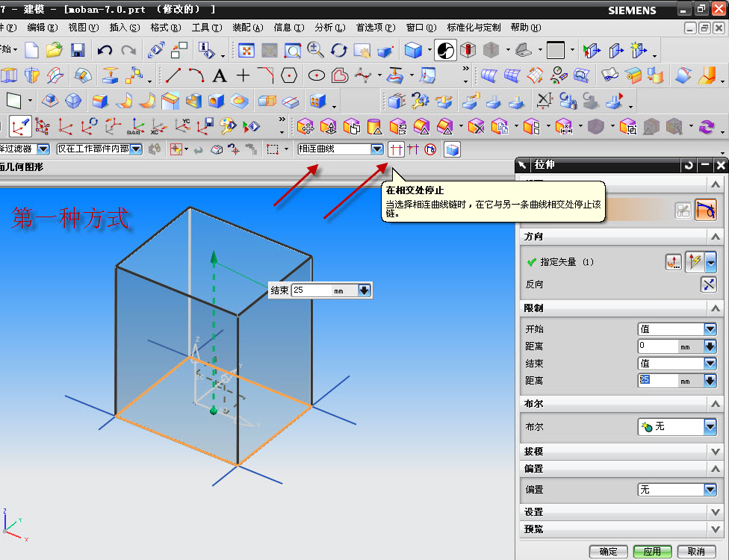Click the Reverse direction icon
Image resolution: width=729 pixels, height=560 pixels.
click(709, 284)
